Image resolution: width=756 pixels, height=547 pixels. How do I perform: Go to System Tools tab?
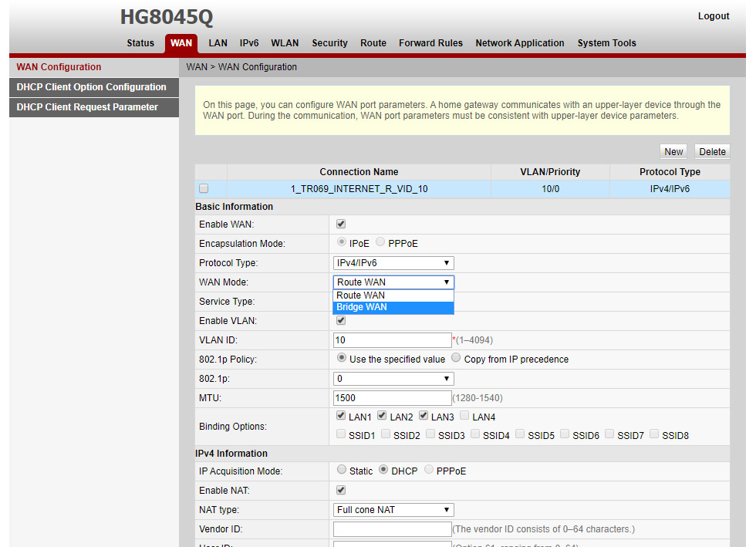(606, 43)
